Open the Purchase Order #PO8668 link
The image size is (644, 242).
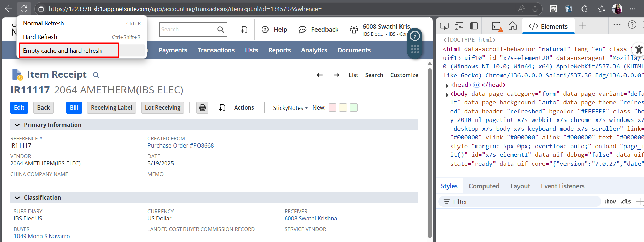click(x=180, y=145)
